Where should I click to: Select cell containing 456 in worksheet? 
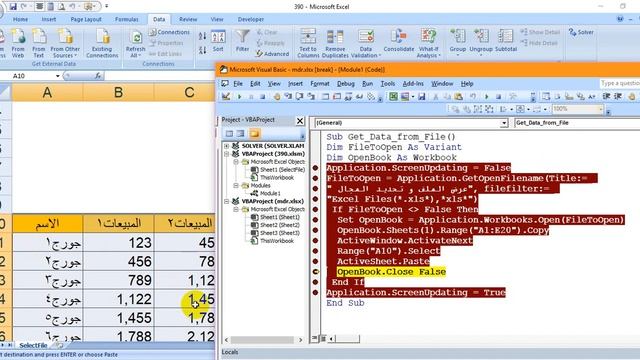tap(118, 261)
